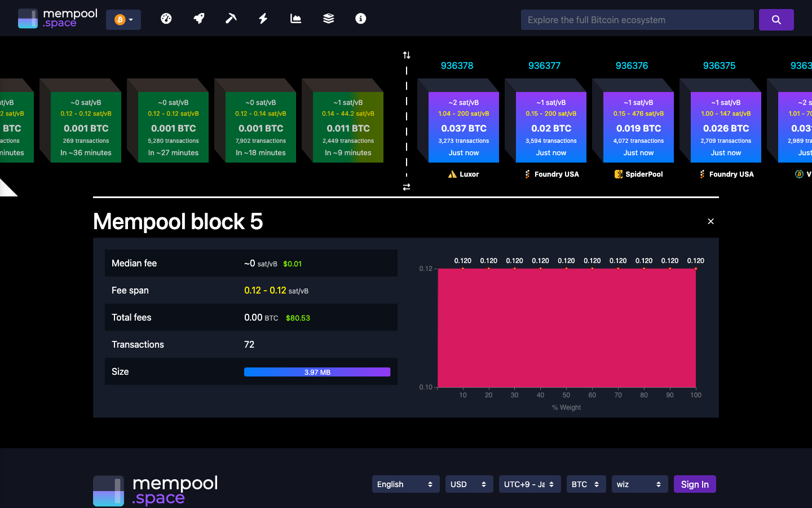Click the Lightning network lightning bolt icon
The height and width of the screenshot is (508, 812).
pyautogui.click(x=263, y=18)
